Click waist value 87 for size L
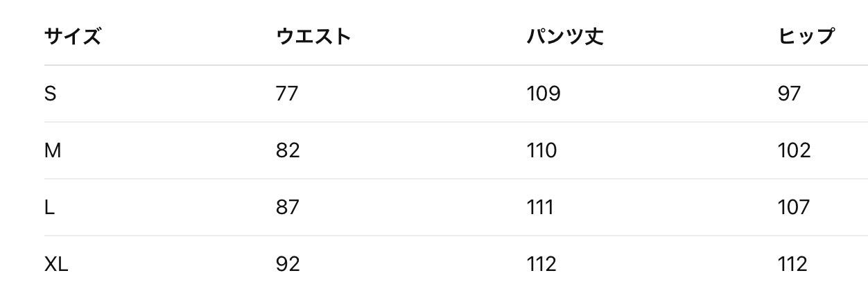 288,207
